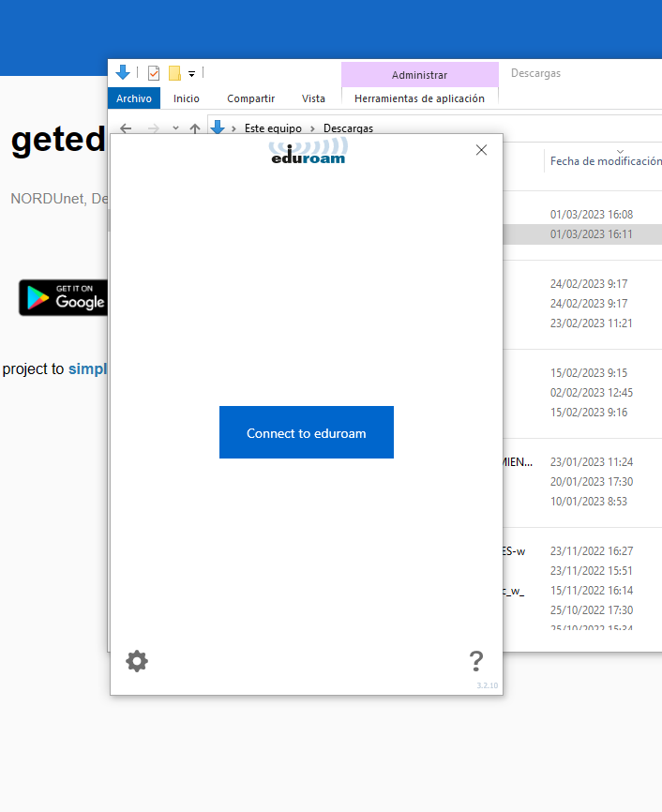Click Descargas in the breadcrumb path

(x=348, y=128)
